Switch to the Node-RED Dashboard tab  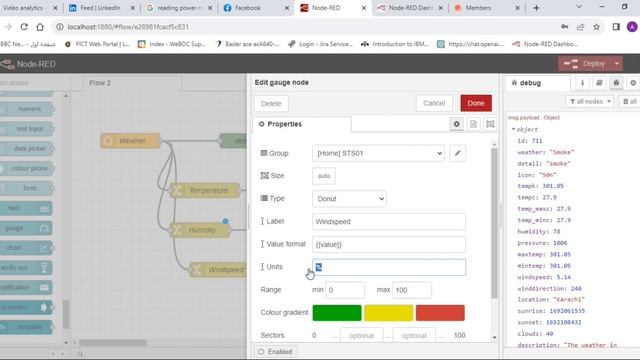[410, 8]
